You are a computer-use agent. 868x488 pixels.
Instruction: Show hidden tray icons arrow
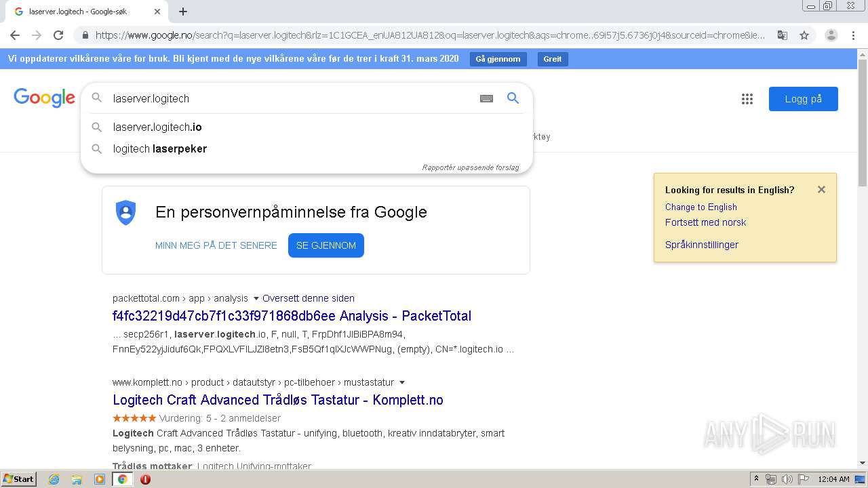click(756, 479)
